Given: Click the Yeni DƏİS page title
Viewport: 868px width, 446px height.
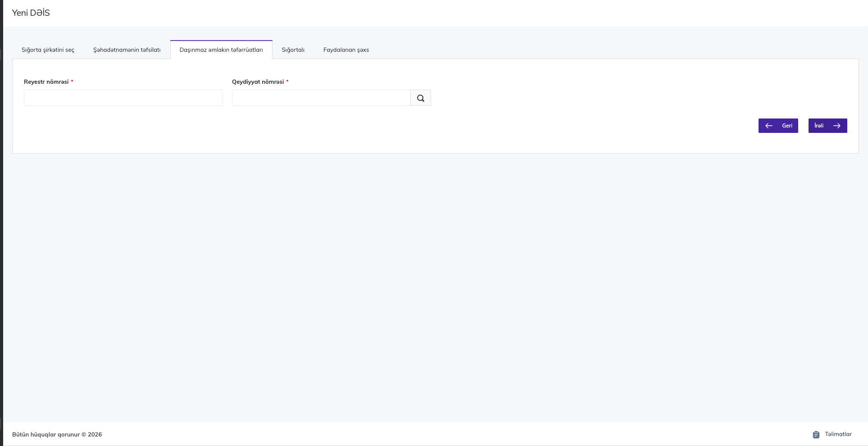Looking at the screenshot, I should (x=31, y=13).
